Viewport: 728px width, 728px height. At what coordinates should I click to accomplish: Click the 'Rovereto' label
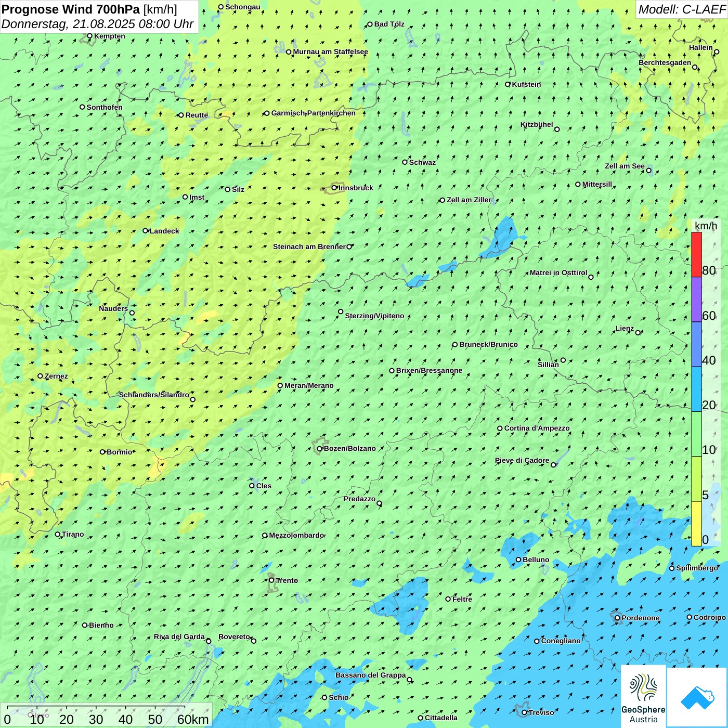coord(234,636)
